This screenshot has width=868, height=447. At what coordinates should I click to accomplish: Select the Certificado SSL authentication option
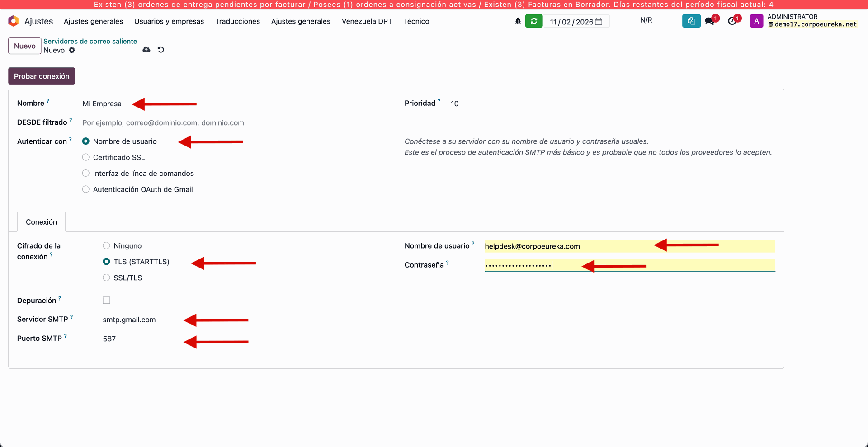point(86,157)
